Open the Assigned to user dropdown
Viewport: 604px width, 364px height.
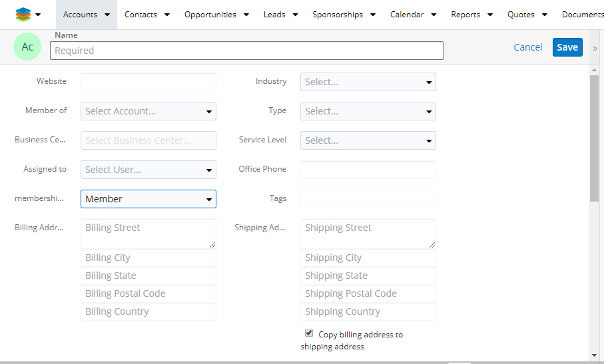point(149,170)
